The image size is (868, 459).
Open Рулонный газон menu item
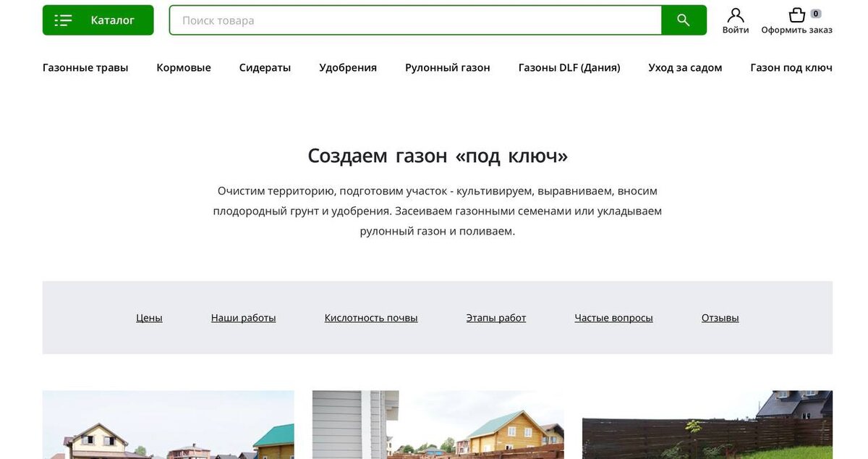(x=448, y=67)
